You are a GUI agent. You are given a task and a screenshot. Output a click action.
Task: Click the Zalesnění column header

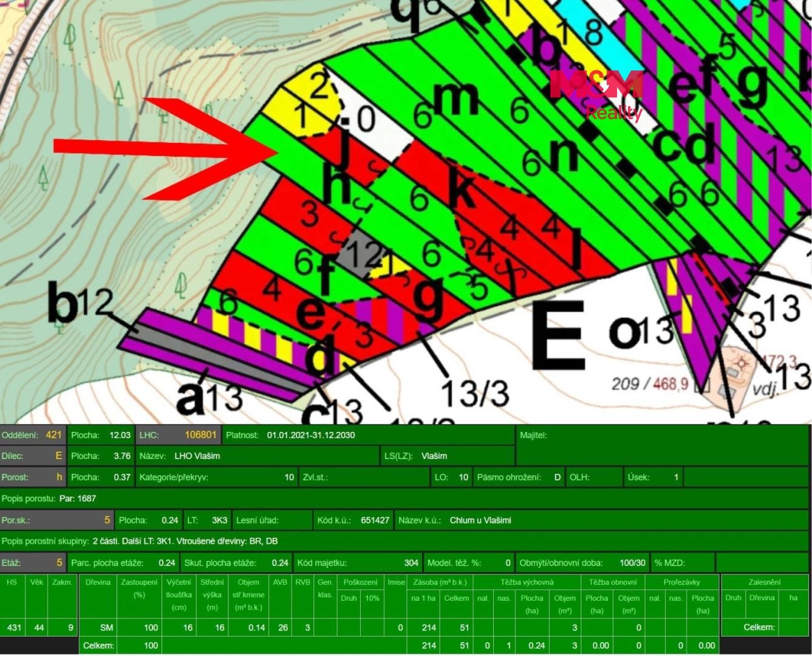pyautogui.click(x=764, y=582)
